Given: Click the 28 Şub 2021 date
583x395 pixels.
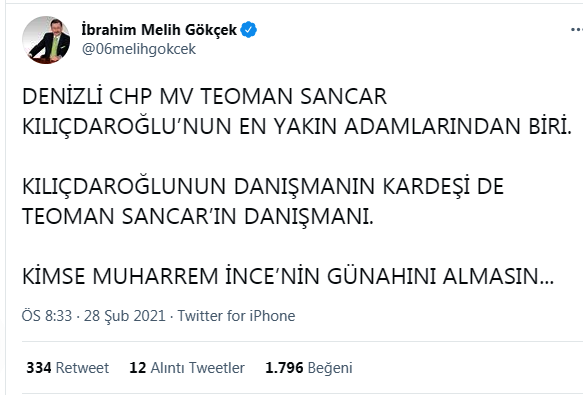Looking at the screenshot, I should (x=125, y=316).
